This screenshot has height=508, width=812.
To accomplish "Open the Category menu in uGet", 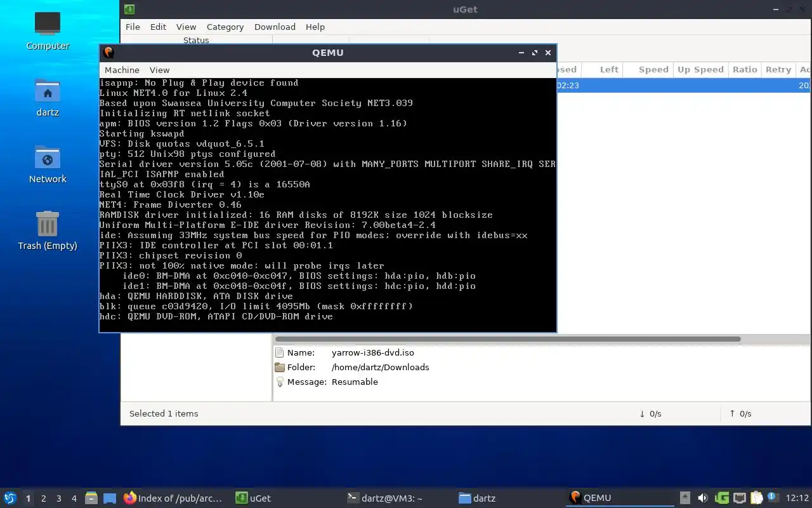I will pos(225,27).
